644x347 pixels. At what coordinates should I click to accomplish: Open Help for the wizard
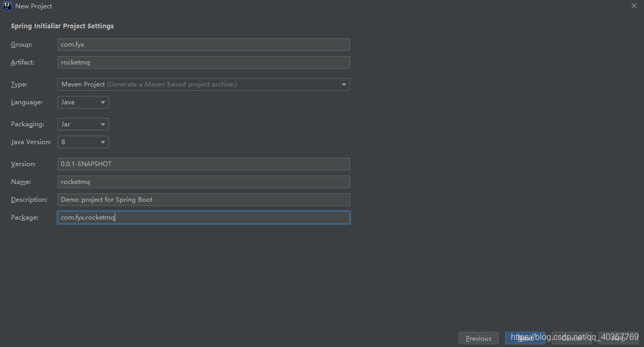618,338
